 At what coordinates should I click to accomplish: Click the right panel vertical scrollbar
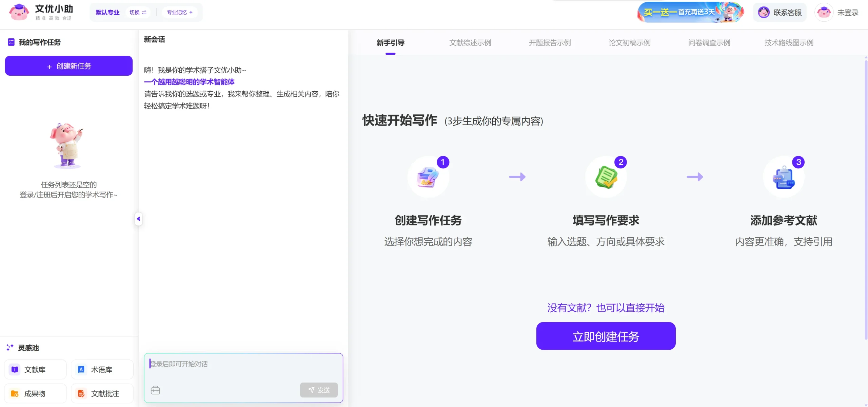[x=866, y=200]
